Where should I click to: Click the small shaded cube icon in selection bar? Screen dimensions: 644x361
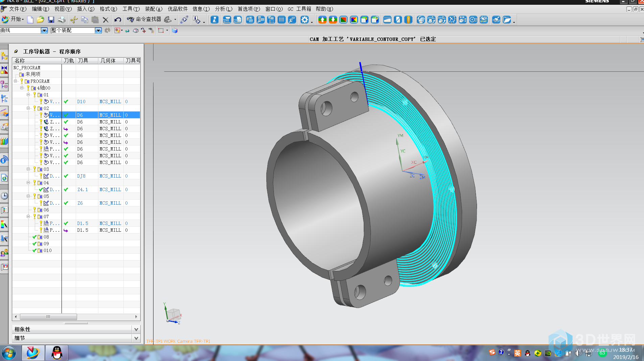pyautogui.click(x=175, y=30)
